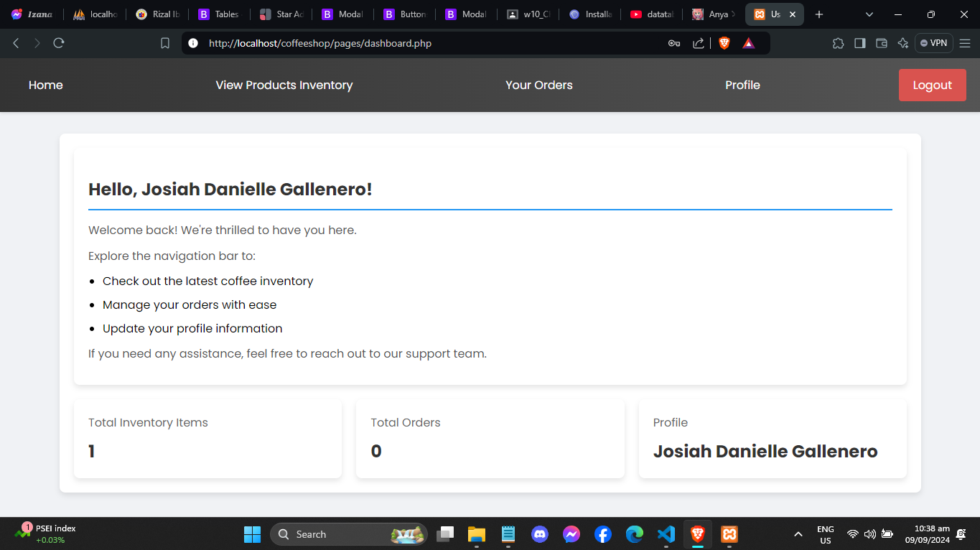Open the Brave hamburger menu
The width and height of the screenshot is (980, 550).
(x=964, y=43)
